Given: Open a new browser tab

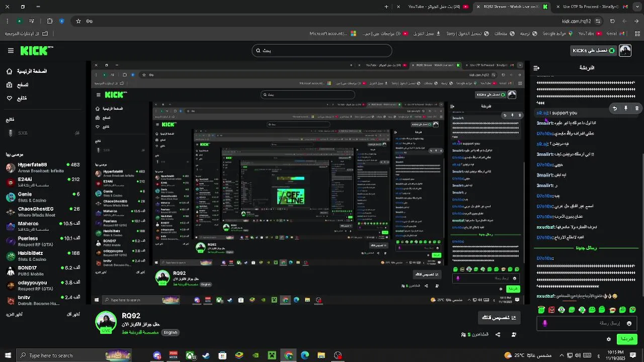Looking at the screenshot, I should 386,7.
